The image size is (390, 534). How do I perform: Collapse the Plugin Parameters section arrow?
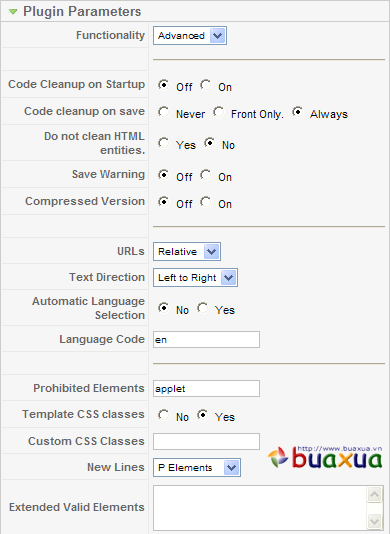pyautogui.click(x=13, y=12)
